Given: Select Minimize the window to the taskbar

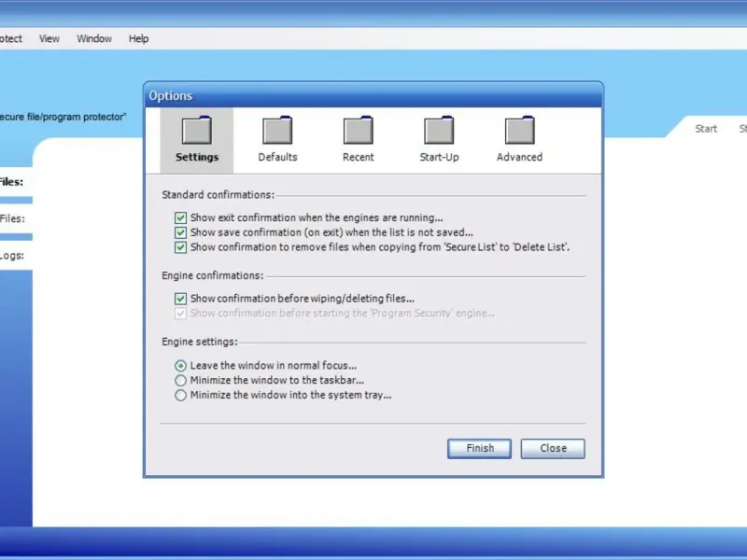Looking at the screenshot, I should click(x=180, y=381).
